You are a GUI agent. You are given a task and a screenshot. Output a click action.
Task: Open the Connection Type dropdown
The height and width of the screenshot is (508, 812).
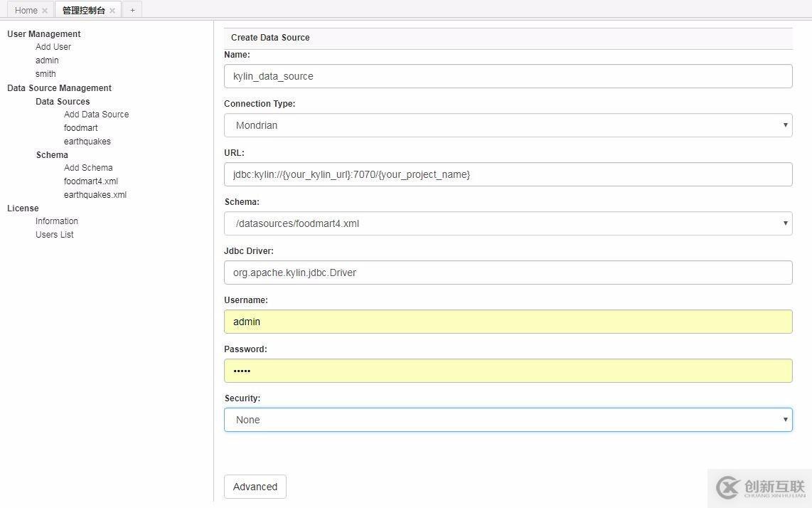(x=508, y=125)
